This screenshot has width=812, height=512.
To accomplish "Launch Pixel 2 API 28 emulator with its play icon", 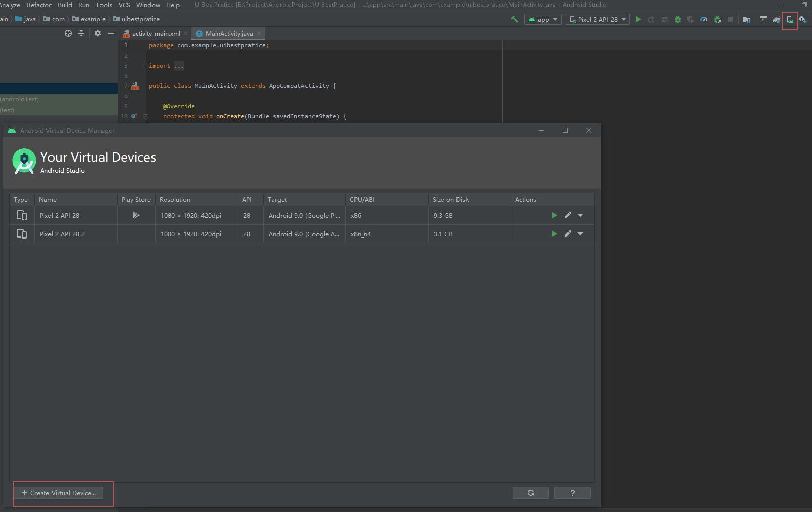I will coord(554,215).
